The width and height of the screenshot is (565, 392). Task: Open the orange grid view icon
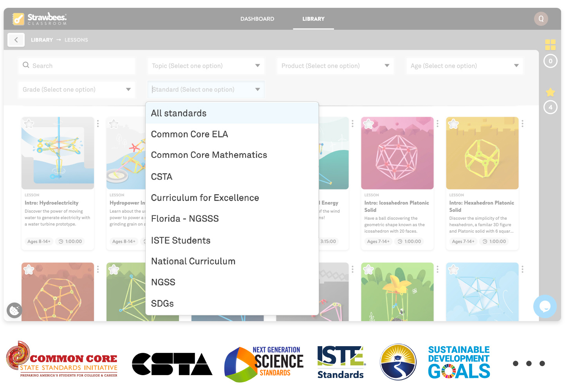551,45
